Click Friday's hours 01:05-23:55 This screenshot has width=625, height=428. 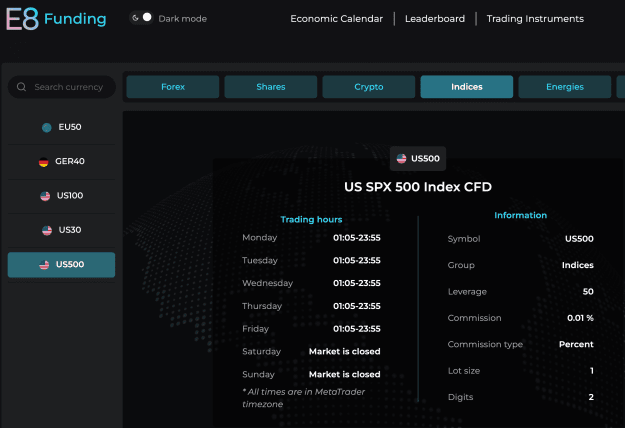coord(357,329)
